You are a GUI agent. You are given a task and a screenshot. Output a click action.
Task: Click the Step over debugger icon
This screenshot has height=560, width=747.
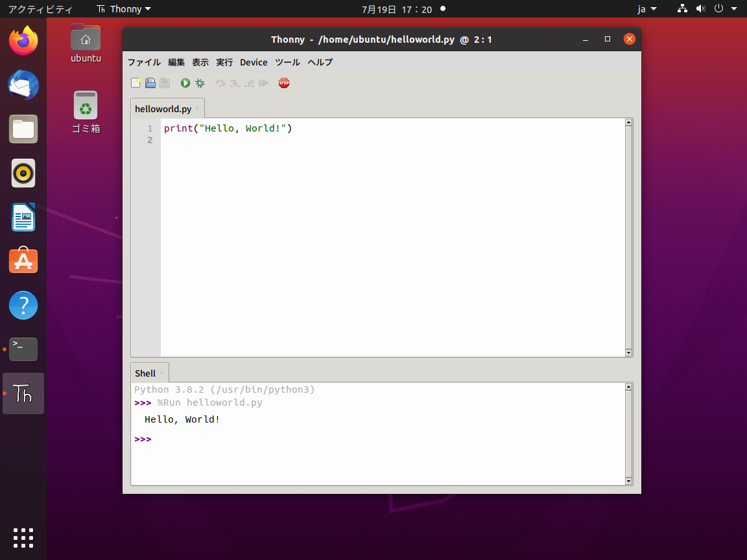click(x=220, y=83)
